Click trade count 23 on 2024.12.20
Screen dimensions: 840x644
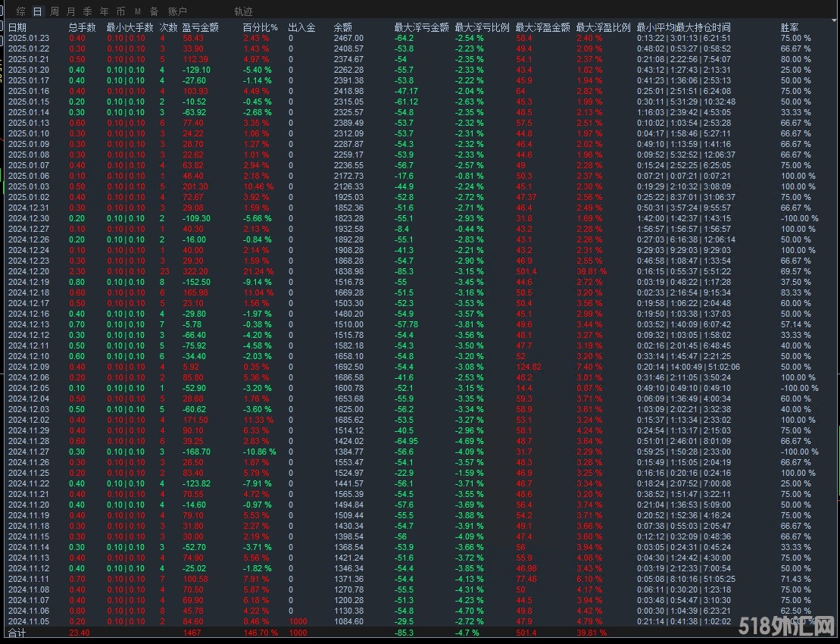click(164, 272)
